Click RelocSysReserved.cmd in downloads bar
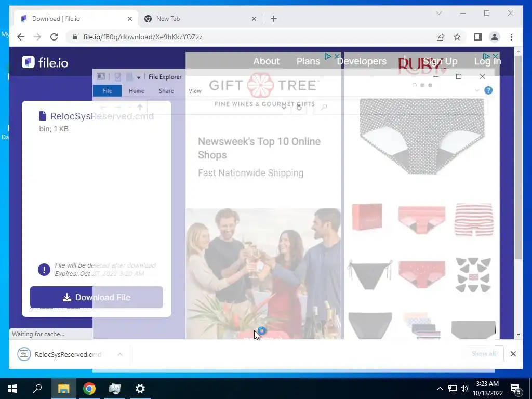Screen dimensions: 532x399 tap(68, 354)
